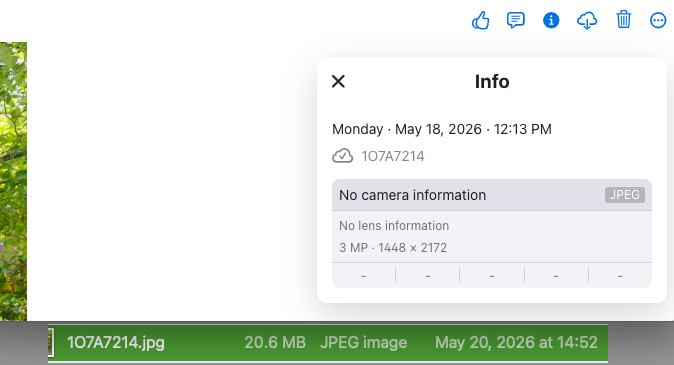This screenshot has width=674, height=365.
Task: Open the comments speech bubble icon
Action: (x=515, y=20)
